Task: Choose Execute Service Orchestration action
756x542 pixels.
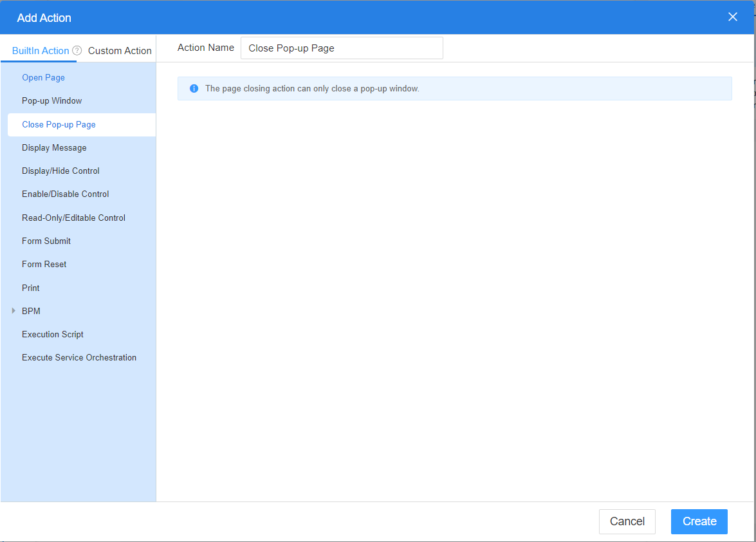Action: [x=79, y=357]
